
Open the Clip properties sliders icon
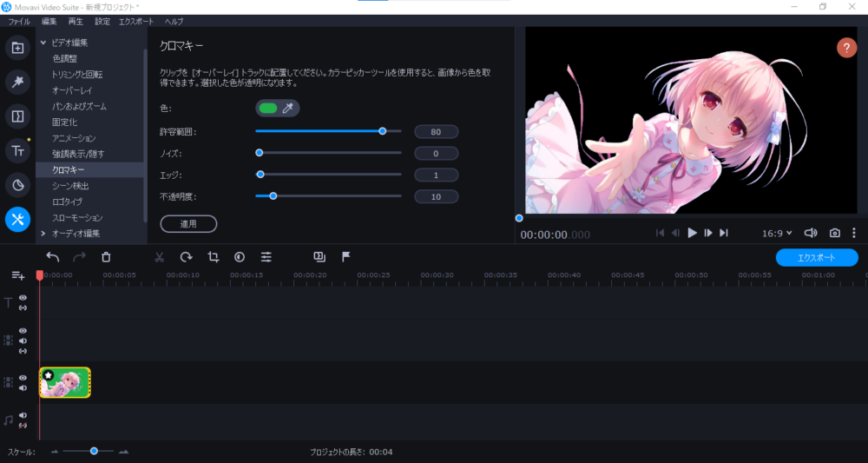[x=266, y=257]
